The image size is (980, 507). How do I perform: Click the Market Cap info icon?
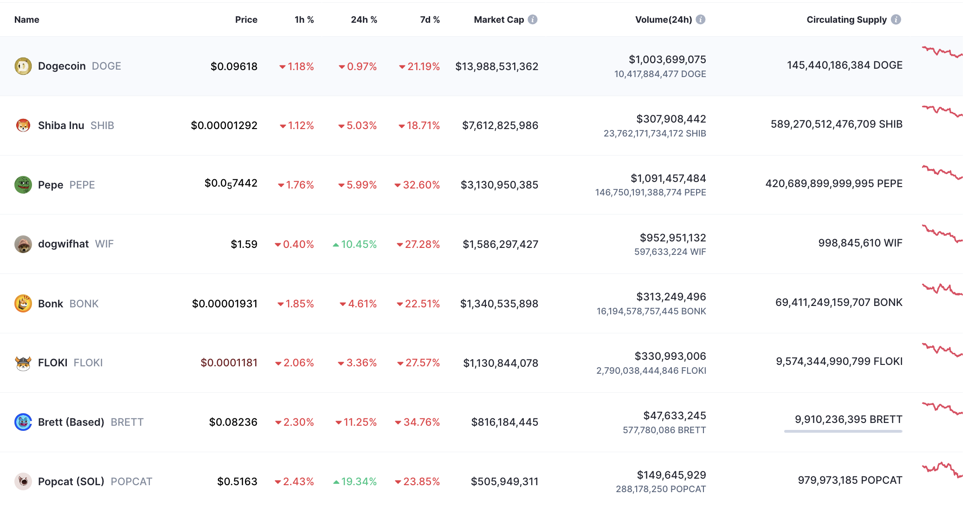coord(533,19)
